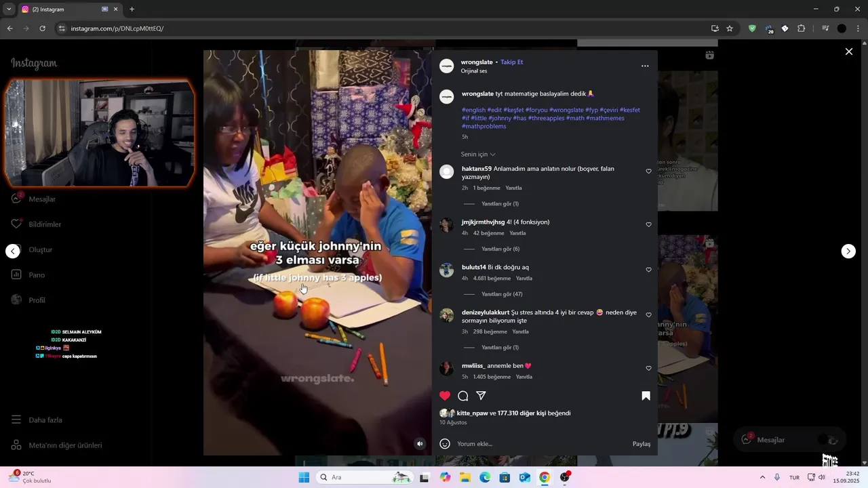Open the 'Senin için' comment sort dropdown
This screenshot has height=488, width=868.
click(478, 155)
